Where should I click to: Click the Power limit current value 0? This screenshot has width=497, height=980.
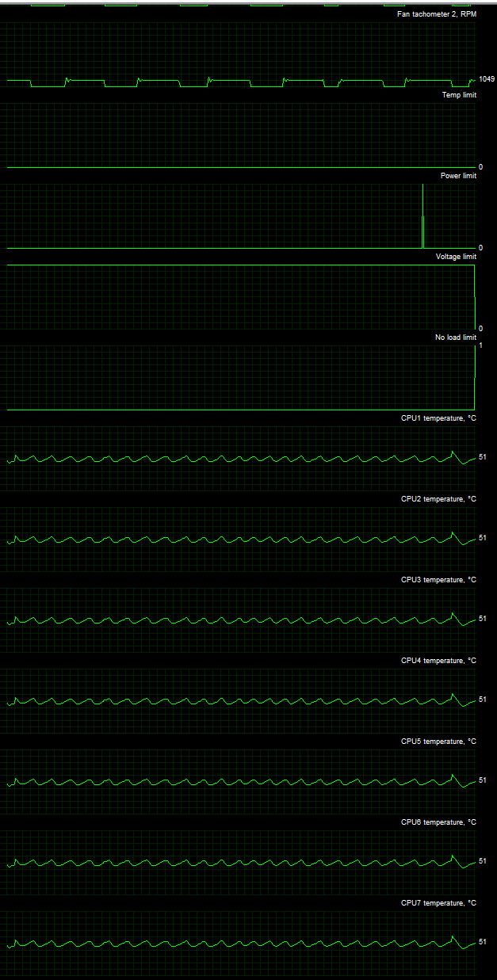480,248
